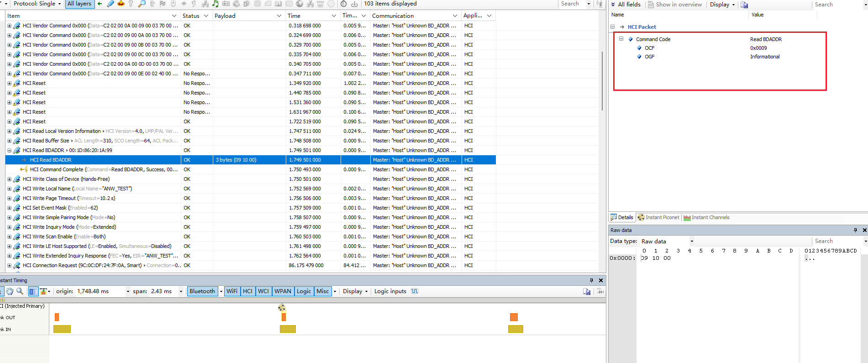Toggle the WPAN filter button

click(283, 291)
